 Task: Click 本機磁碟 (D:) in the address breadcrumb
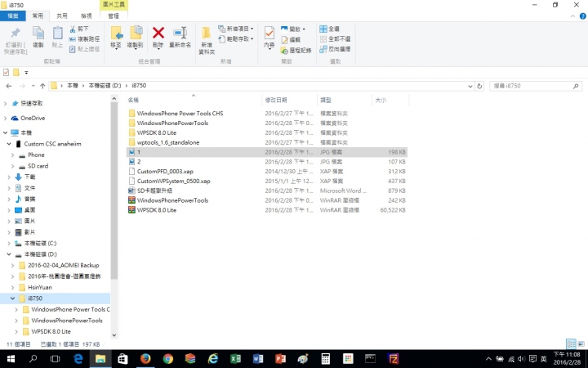105,86
